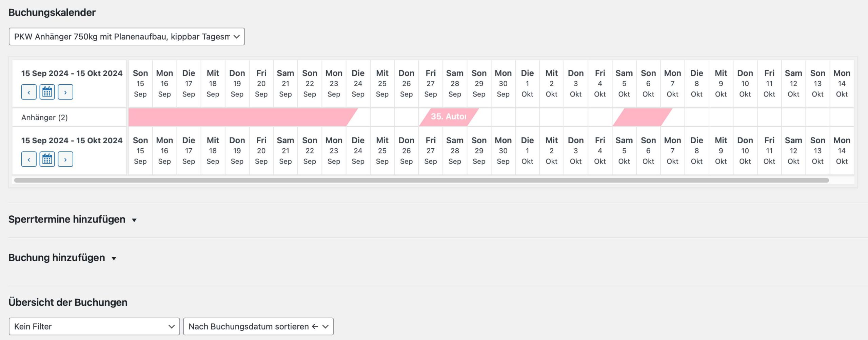Click the unlabeled pink booking bar in October
This screenshot has width=868, height=340.
click(642, 117)
